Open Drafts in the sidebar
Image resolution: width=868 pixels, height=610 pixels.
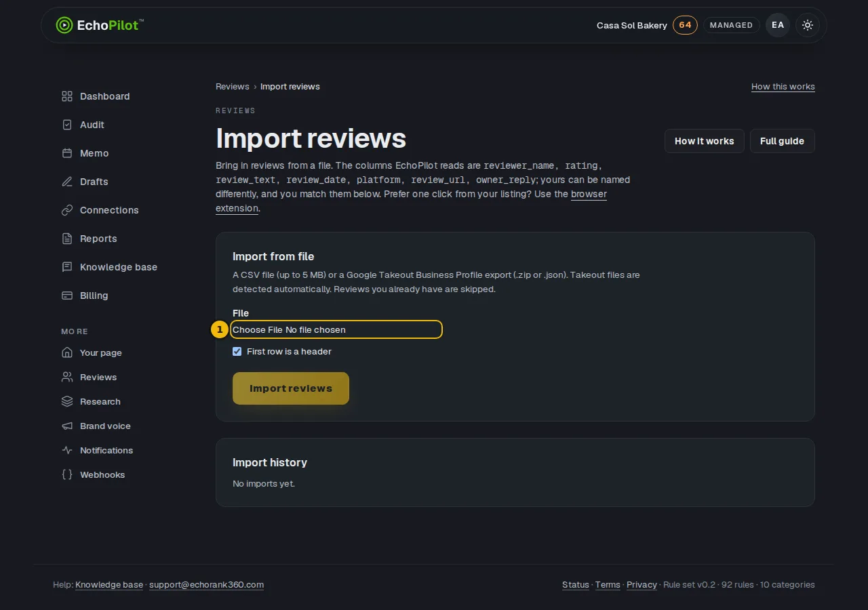tap(94, 182)
